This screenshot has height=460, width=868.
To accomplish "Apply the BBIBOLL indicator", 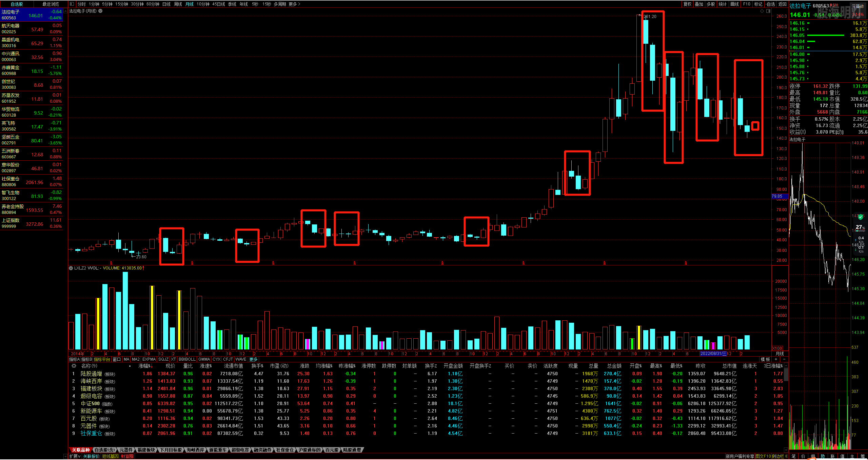I will pos(187,359).
